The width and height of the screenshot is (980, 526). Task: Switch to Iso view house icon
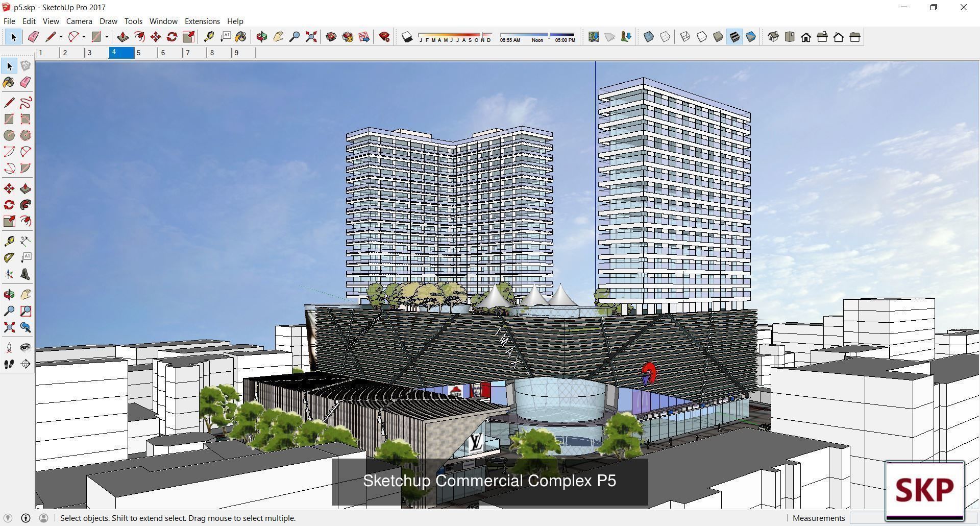pos(773,37)
